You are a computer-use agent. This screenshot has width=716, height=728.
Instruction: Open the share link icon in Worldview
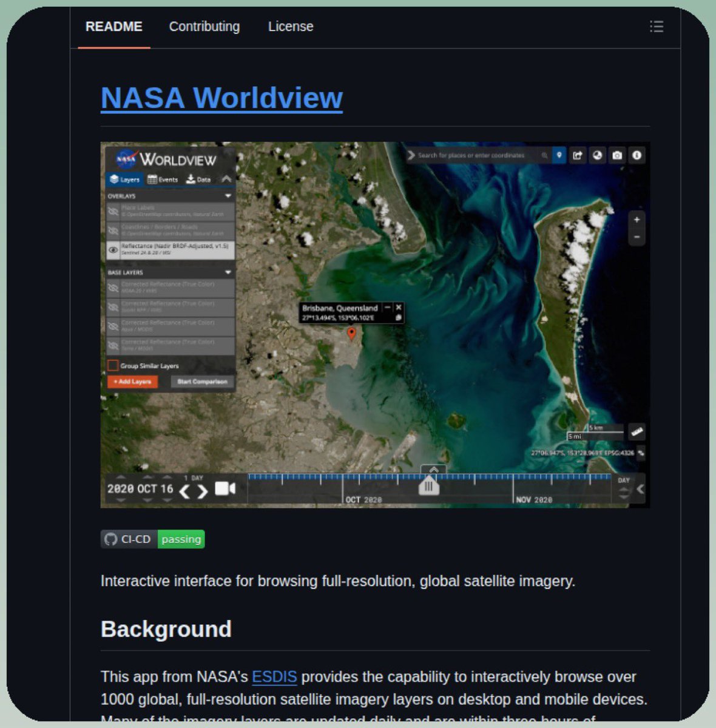(x=578, y=155)
